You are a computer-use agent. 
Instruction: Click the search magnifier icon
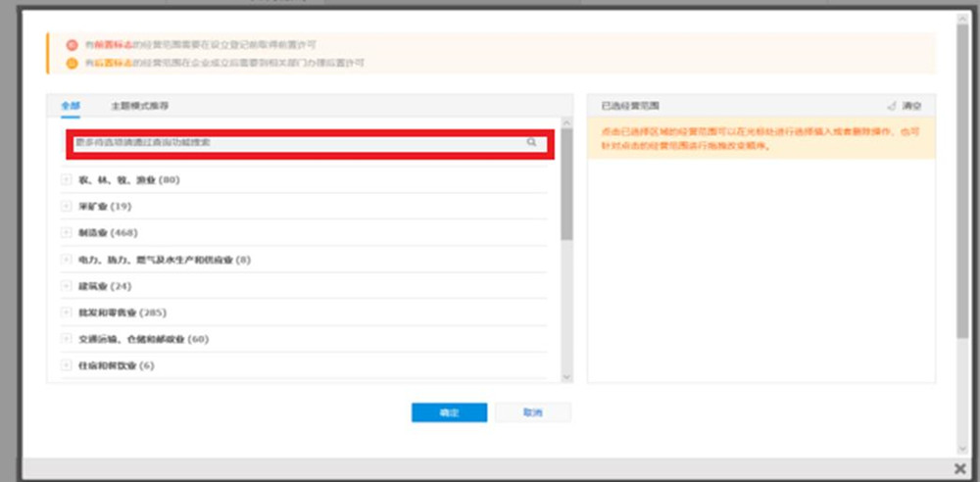(531, 143)
